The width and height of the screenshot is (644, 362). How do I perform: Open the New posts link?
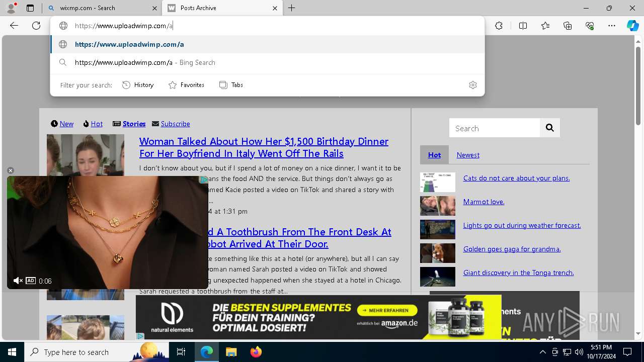pos(66,124)
